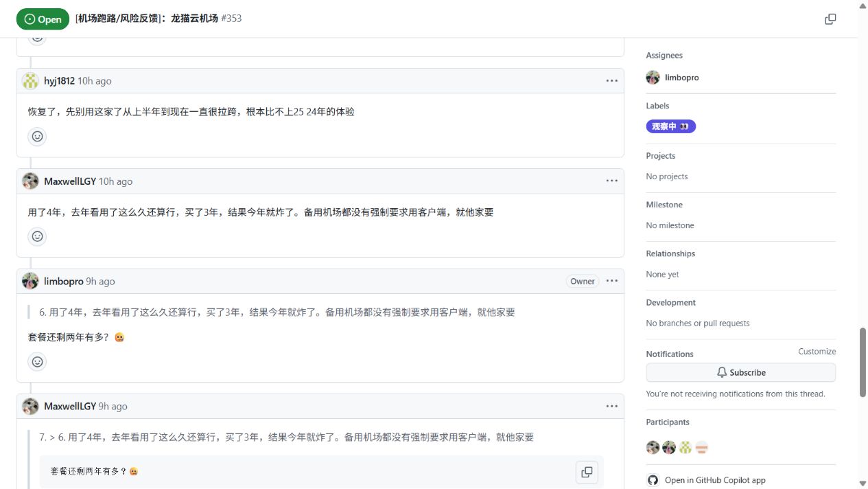The width and height of the screenshot is (868, 489).
Task: Open MaxwellLGY username on the 10h ago comment
Action: (70, 181)
